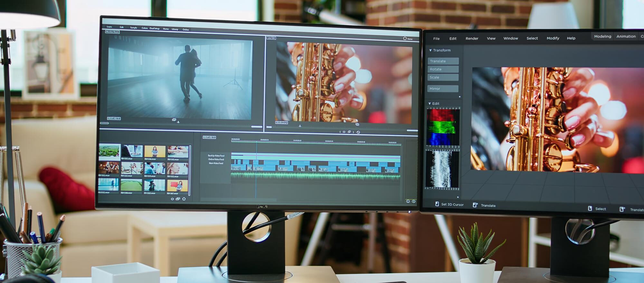
Task: Open the Modify menu
Action: pos(553,38)
